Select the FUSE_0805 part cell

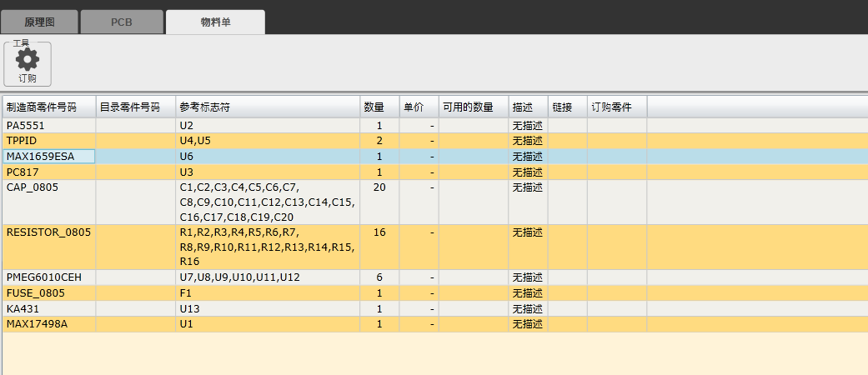[49, 293]
